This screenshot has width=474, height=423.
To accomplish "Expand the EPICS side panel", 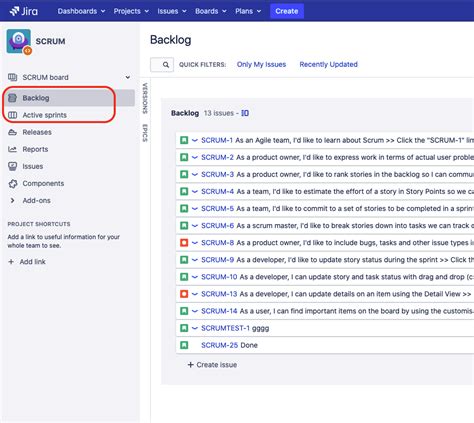I will 145,133.
